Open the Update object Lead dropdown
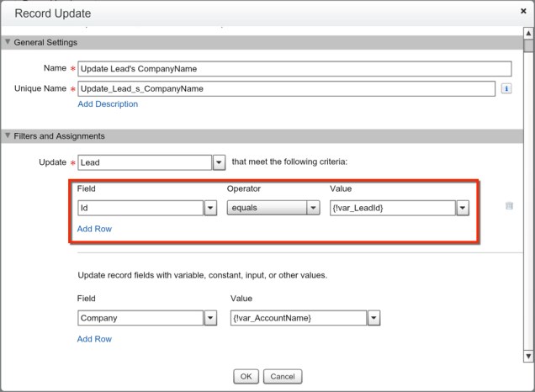The width and height of the screenshot is (535, 392). (x=218, y=162)
